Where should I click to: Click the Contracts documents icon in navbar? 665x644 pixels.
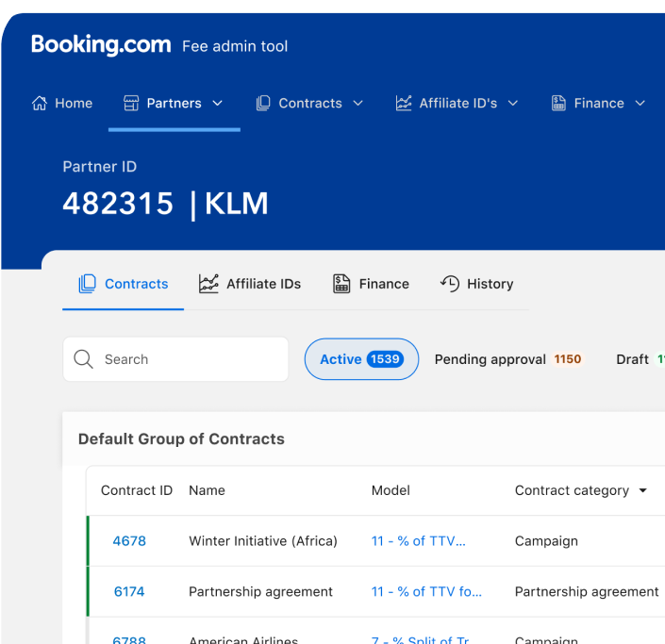coord(263,104)
